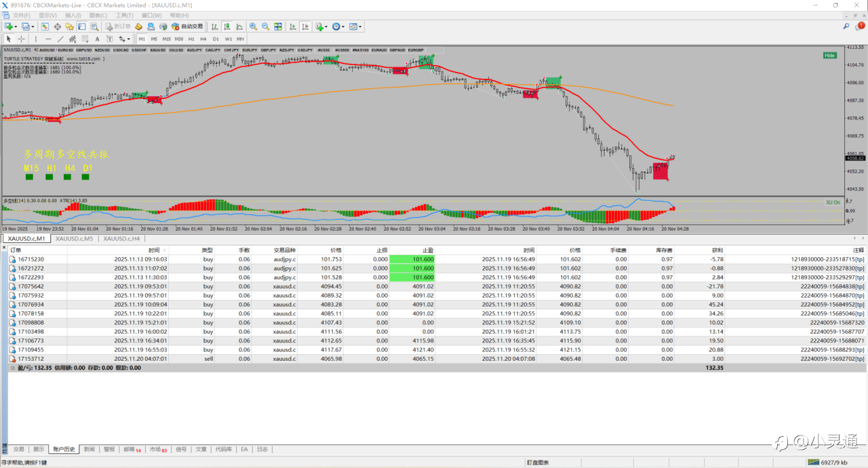This screenshot has width=868, height=468.
Task: Select the text label T tool
Action: click(109, 39)
